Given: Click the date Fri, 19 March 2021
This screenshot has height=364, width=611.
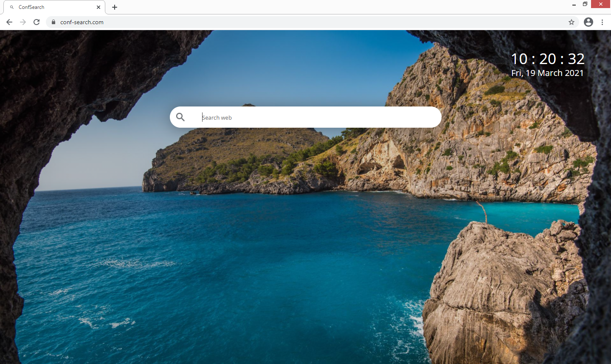Looking at the screenshot, I should point(547,73).
